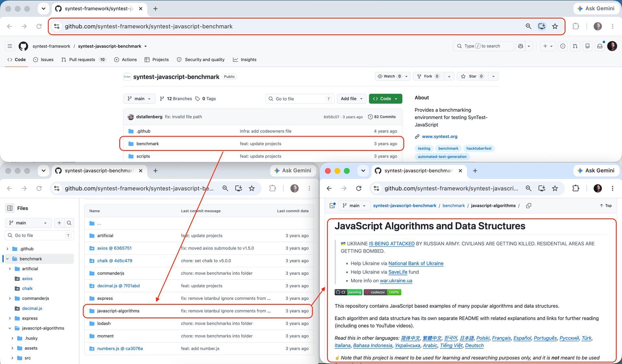This screenshot has width=622, height=364.
Task: Open the numbers.js @ ca3076a submodule row
Action: (120, 348)
